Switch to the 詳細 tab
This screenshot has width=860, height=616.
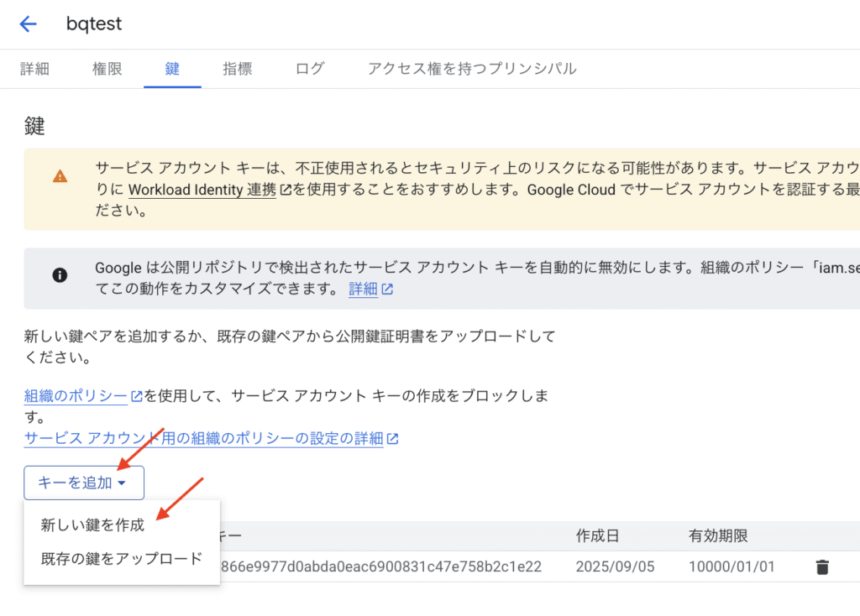34,69
